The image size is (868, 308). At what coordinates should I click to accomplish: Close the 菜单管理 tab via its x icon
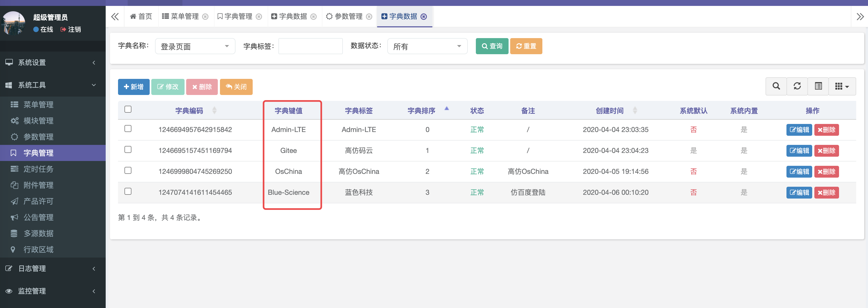click(205, 17)
